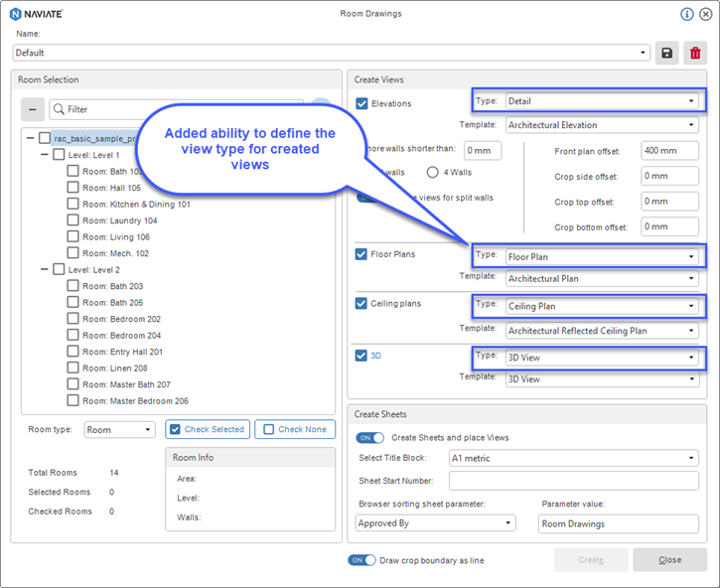Open the Architectural Elevation template dropdown
Screen dimensions: 720x588
coord(602,125)
